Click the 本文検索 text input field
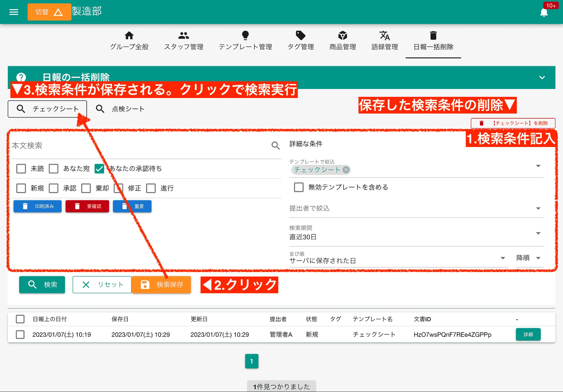The width and height of the screenshot is (563, 392). pos(113,146)
